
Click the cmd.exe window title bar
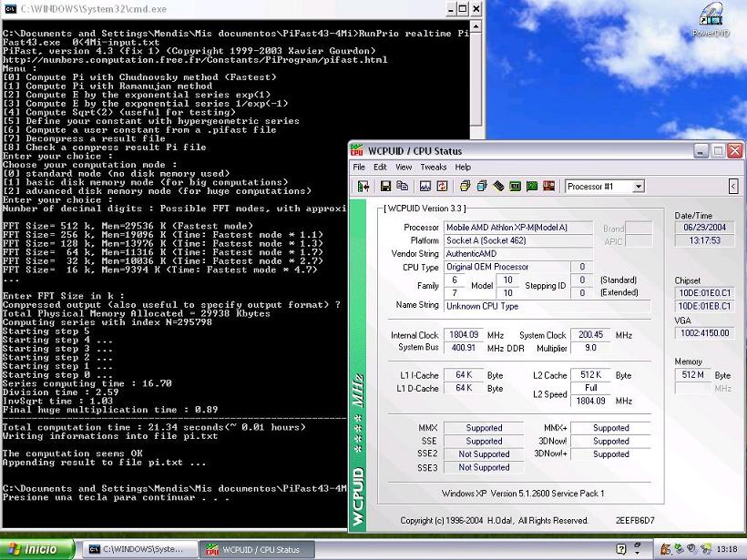pyautogui.click(x=228, y=8)
